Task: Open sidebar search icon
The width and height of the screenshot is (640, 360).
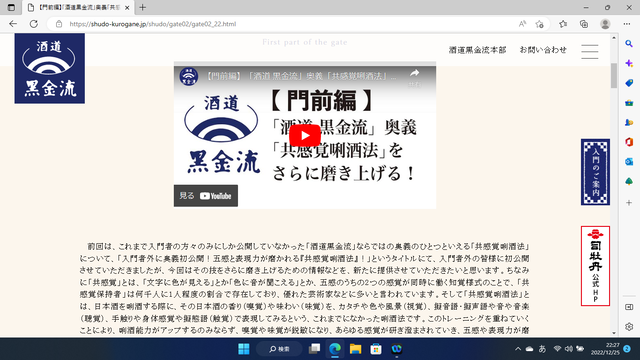Action: (629, 44)
